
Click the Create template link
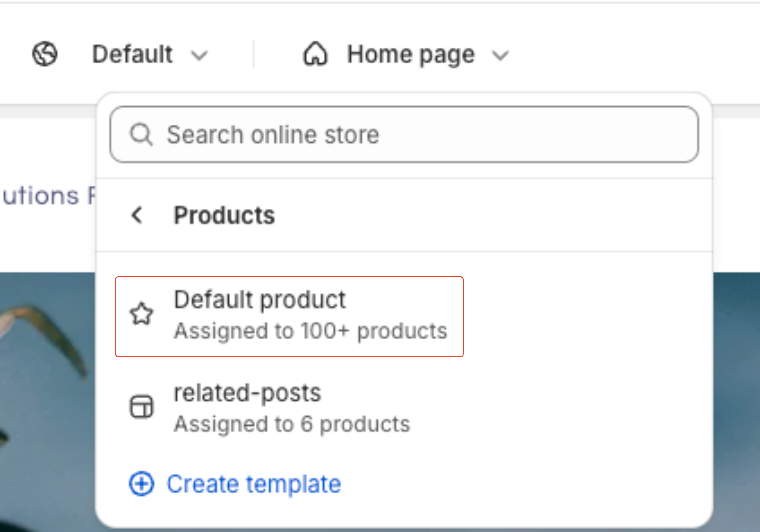point(254,484)
